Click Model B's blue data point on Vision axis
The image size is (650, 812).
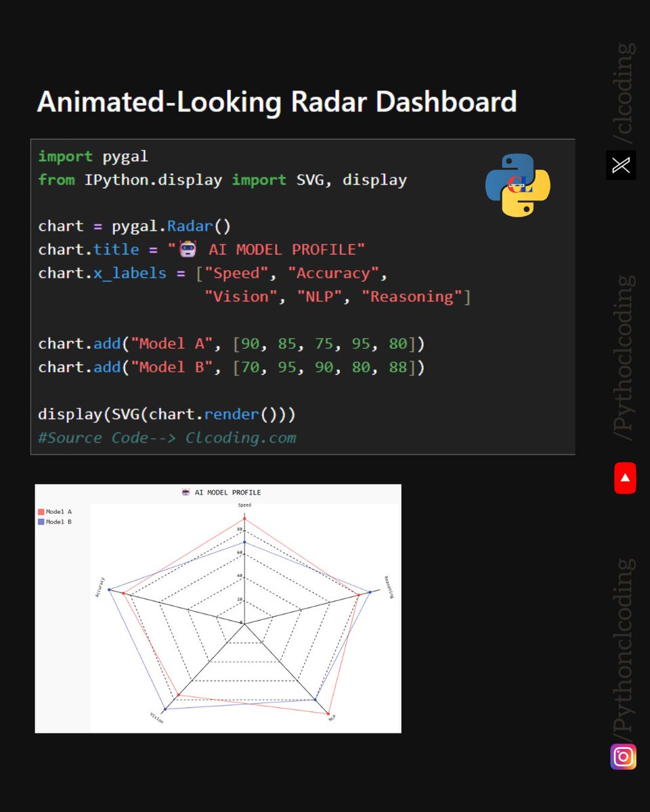pos(166,708)
